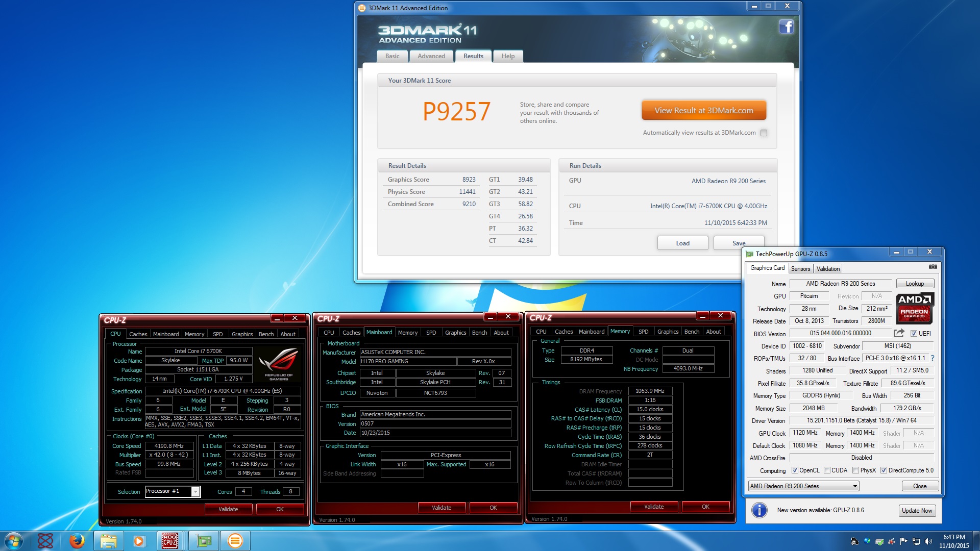The width and height of the screenshot is (980, 551).
Task: Click the 3DMark 11 title bar icon
Action: pyautogui.click(x=362, y=8)
